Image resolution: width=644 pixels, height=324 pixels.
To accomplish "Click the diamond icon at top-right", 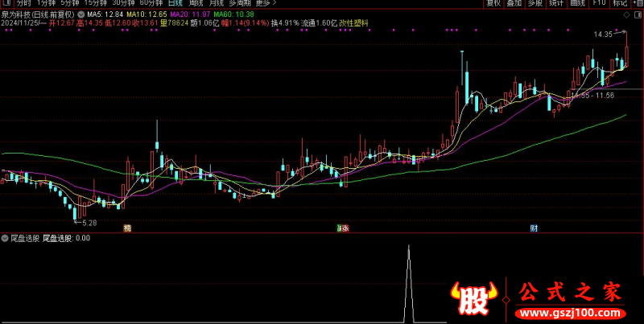I will point(626,14).
